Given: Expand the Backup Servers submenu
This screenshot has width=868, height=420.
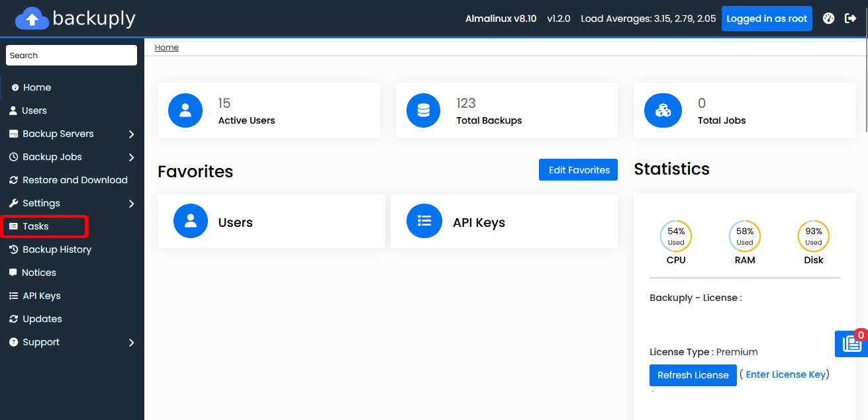Looking at the screenshot, I should pyautogui.click(x=131, y=134).
